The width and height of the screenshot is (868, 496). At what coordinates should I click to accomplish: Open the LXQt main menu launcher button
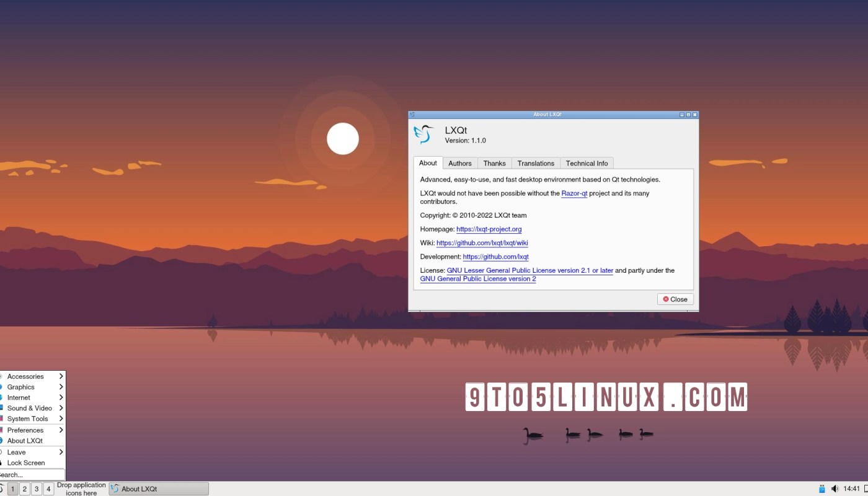coord(2,489)
